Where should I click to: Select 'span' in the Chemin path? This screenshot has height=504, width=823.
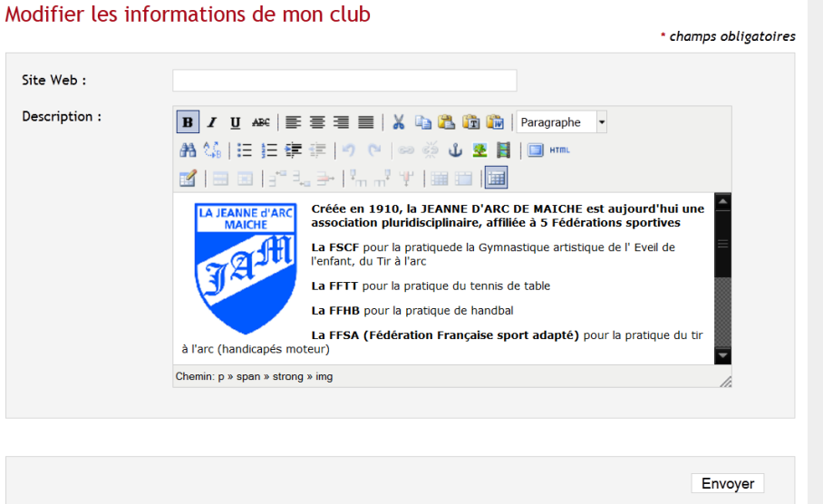pos(248,376)
